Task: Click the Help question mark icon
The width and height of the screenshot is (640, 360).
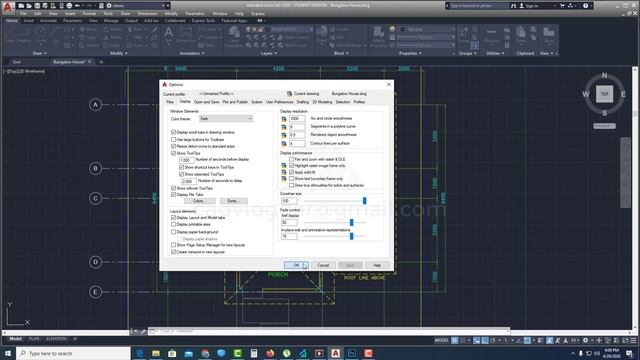Action: (x=586, y=6)
